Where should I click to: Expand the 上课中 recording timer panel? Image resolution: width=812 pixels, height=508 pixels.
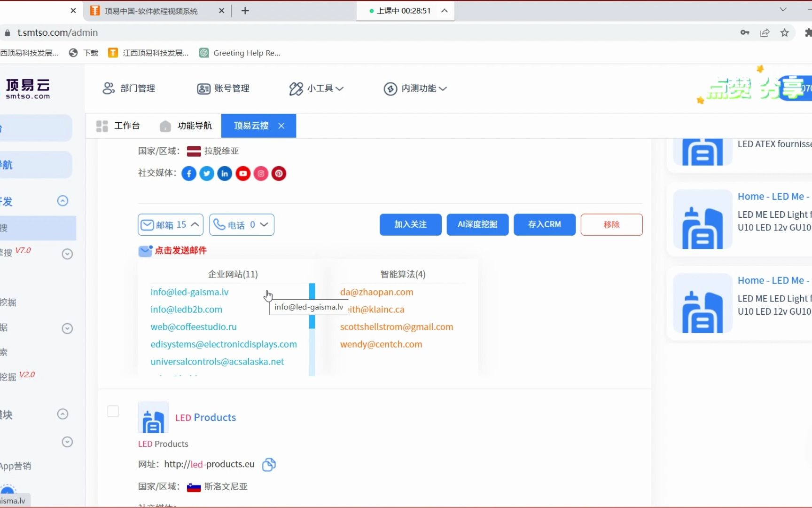[445, 10]
